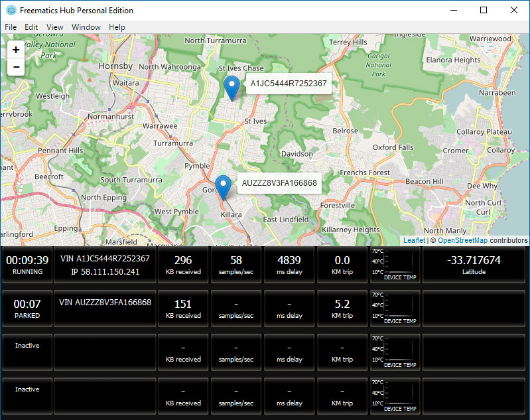Click the map zoom out minus button
The image size is (530, 420).
(x=16, y=67)
